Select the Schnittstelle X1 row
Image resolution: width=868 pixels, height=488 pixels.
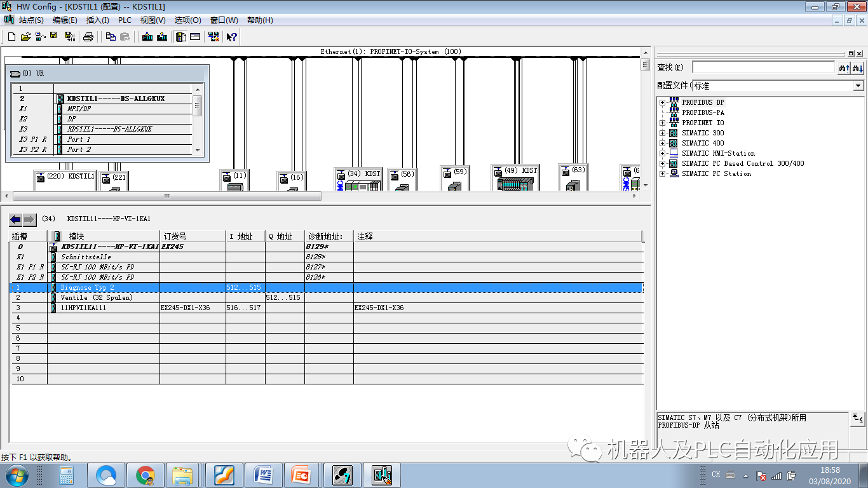point(327,257)
